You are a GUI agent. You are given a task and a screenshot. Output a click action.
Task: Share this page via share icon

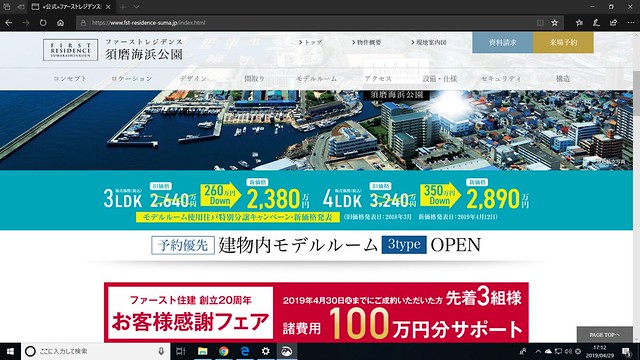(x=613, y=23)
